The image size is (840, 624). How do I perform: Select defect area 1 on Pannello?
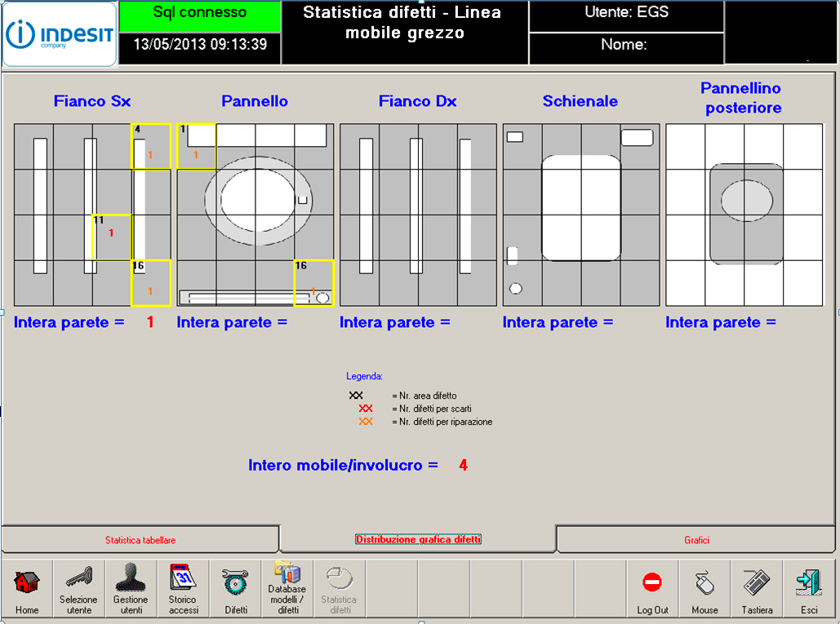(197, 146)
